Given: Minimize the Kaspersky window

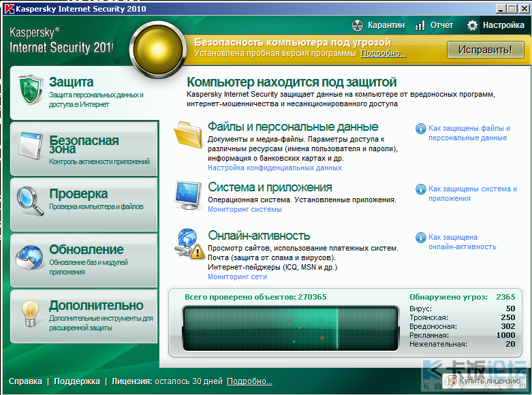Looking at the screenshot, I should [x=501, y=8].
